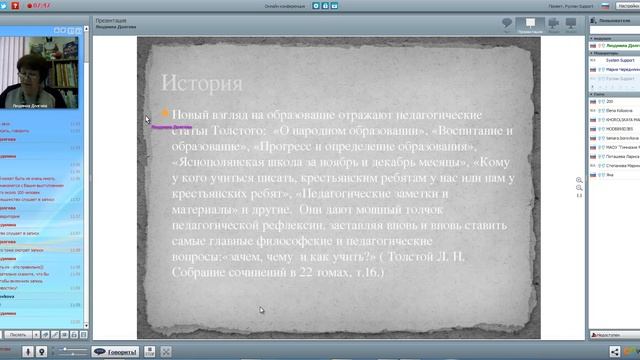
Task: Adjust the lower volume slider
Action: pyautogui.click(x=73, y=354)
